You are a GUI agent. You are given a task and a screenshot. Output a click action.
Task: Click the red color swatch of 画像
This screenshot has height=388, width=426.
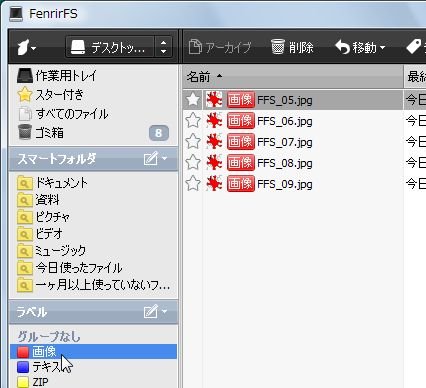23,352
